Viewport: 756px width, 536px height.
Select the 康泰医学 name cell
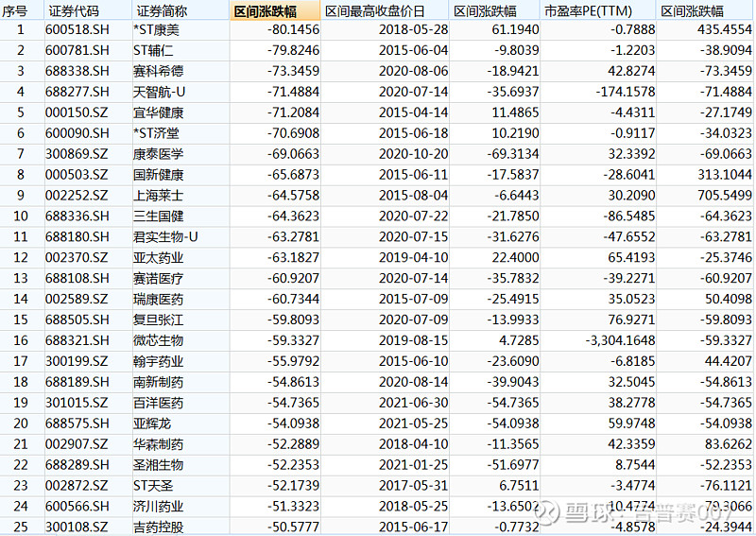158,154
